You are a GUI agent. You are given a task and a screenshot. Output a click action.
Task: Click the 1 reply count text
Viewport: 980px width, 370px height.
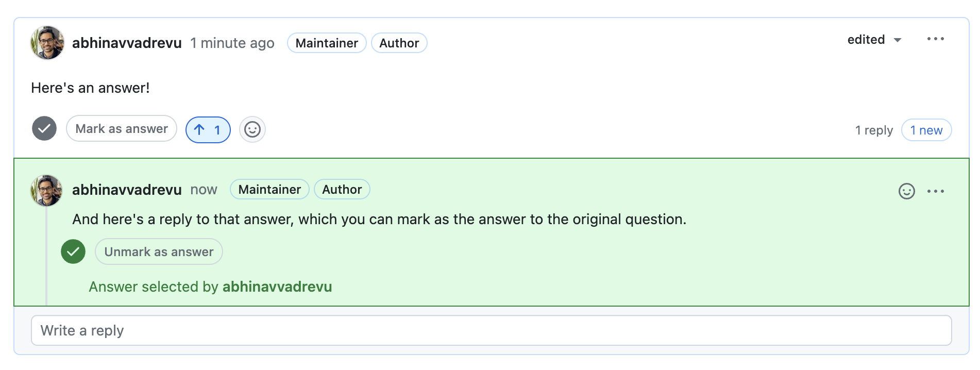click(x=874, y=130)
